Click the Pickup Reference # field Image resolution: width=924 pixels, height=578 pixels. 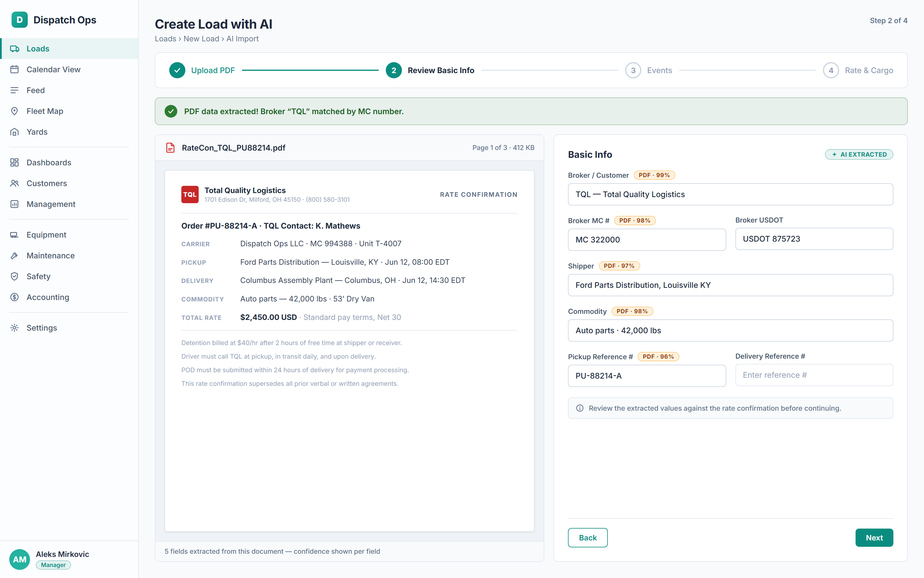click(x=647, y=376)
